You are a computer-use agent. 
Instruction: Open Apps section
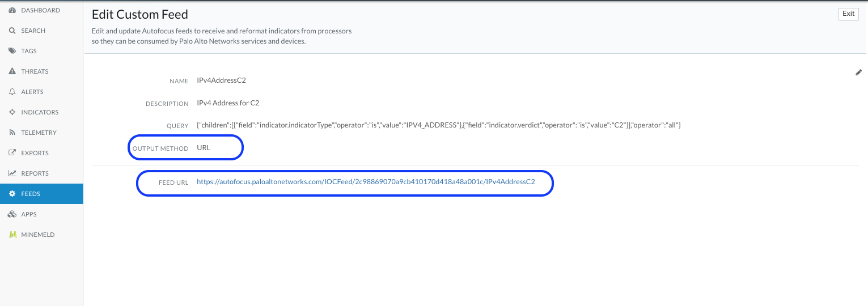pyautogui.click(x=41, y=214)
